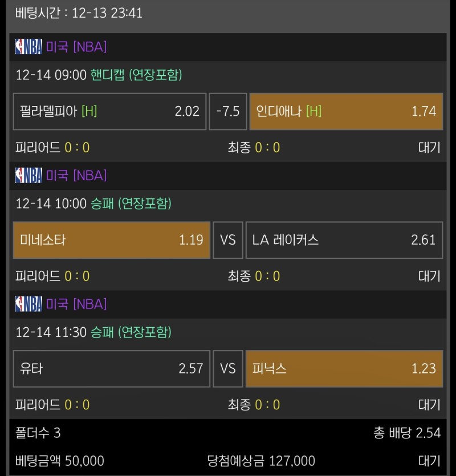This screenshot has height=476, width=456.
Task: Click the -7.5 handicap value box
Action: pyautogui.click(x=228, y=111)
